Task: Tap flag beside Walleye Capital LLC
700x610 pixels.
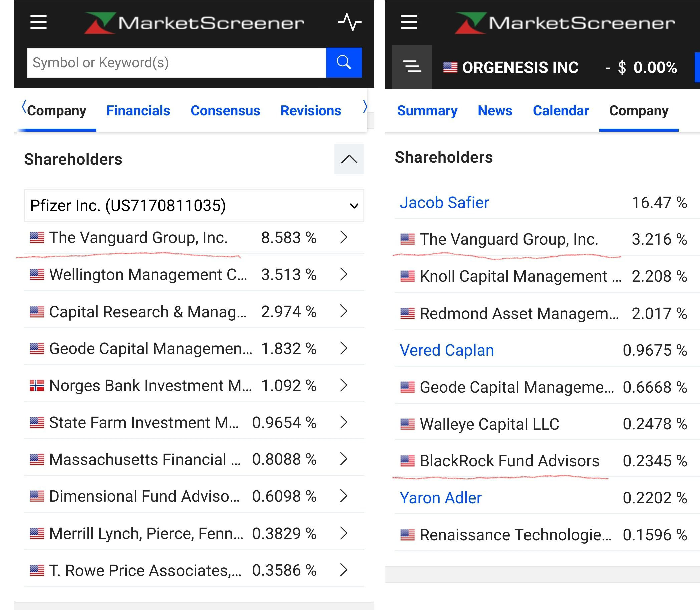Action: (407, 424)
